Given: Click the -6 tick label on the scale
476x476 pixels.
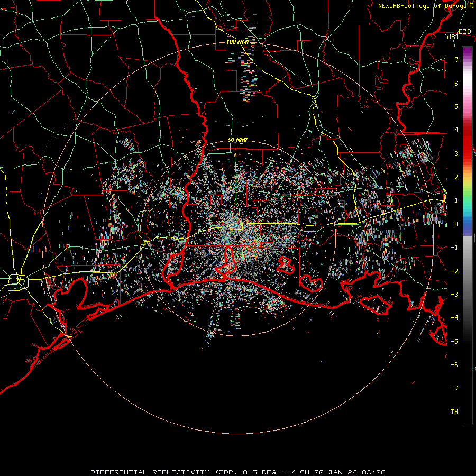Looking at the screenshot, I should [454, 365].
